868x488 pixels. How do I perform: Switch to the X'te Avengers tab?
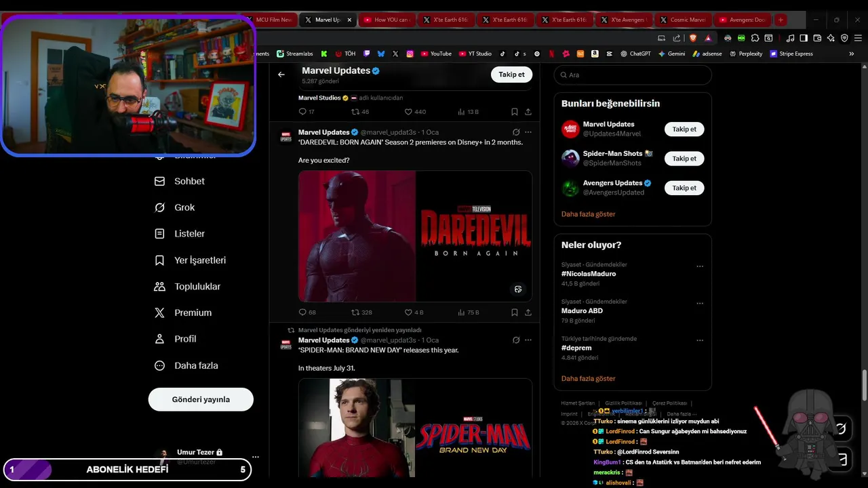point(624,20)
